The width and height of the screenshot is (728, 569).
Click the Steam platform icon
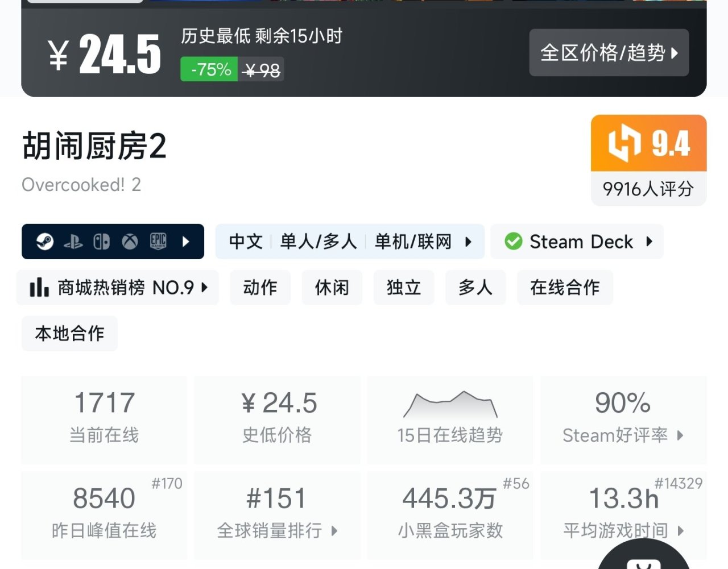45,242
